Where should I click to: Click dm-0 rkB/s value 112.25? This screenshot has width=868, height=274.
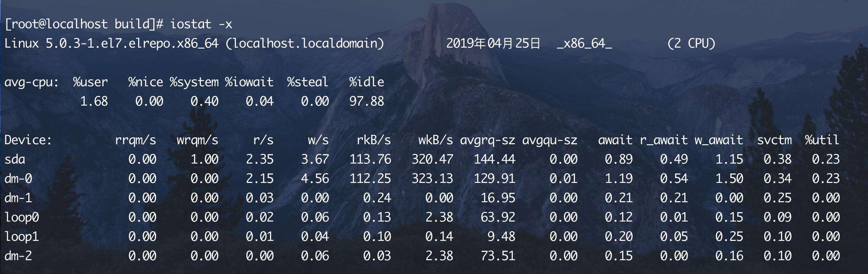tap(370, 179)
